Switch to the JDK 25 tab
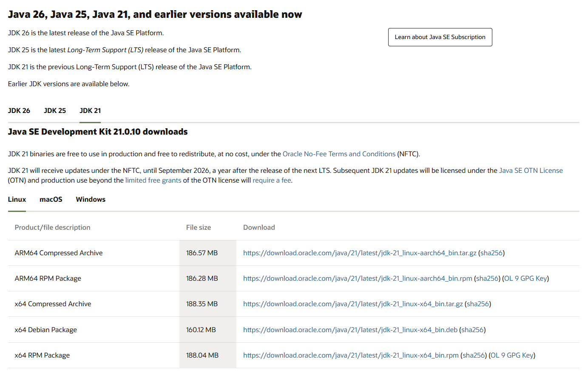Image resolution: width=588 pixels, height=378 pixels. click(55, 111)
